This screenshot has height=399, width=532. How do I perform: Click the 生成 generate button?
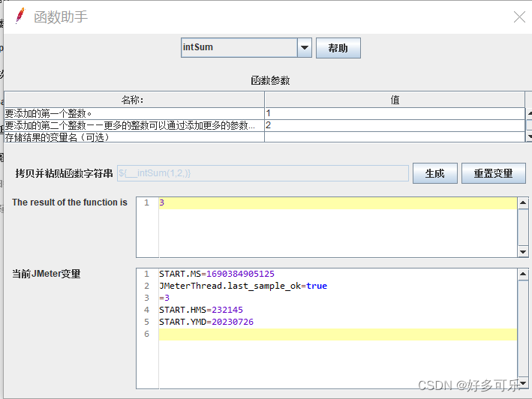(x=434, y=173)
